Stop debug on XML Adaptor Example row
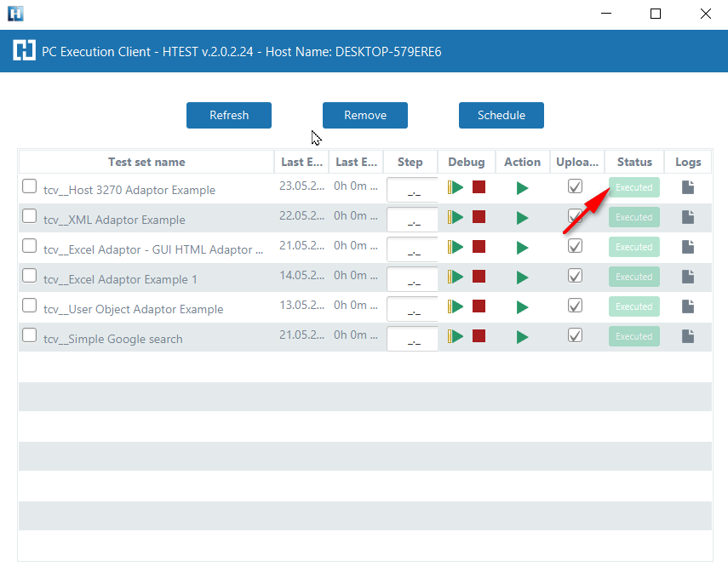Viewport: 728px width, 578px height. (x=479, y=217)
